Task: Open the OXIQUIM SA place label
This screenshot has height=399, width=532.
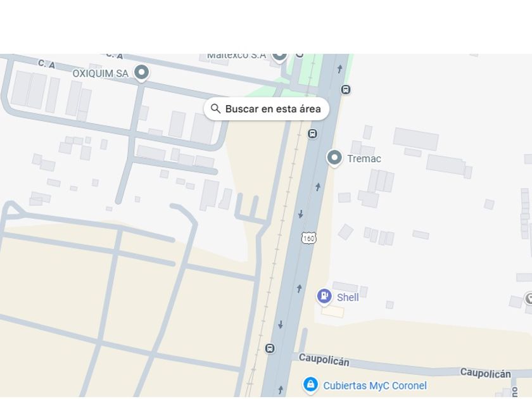Action: tap(100, 73)
